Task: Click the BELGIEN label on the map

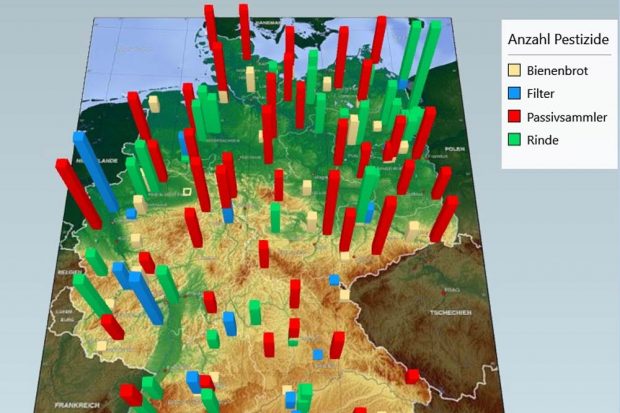Action: point(69,272)
